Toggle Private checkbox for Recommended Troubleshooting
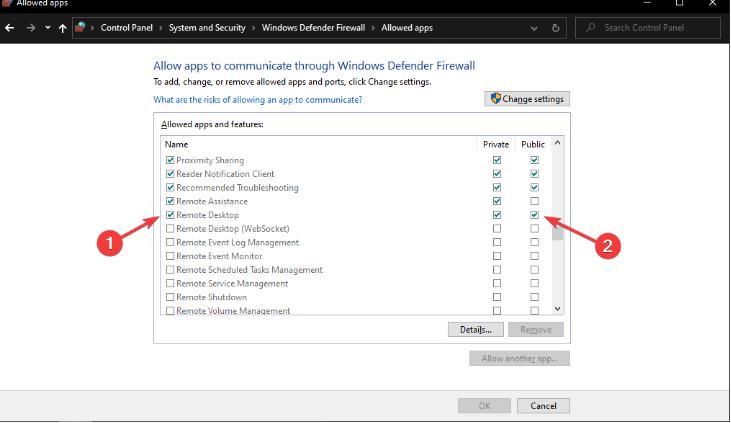Viewport: 731px width, 423px height. (497, 187)
